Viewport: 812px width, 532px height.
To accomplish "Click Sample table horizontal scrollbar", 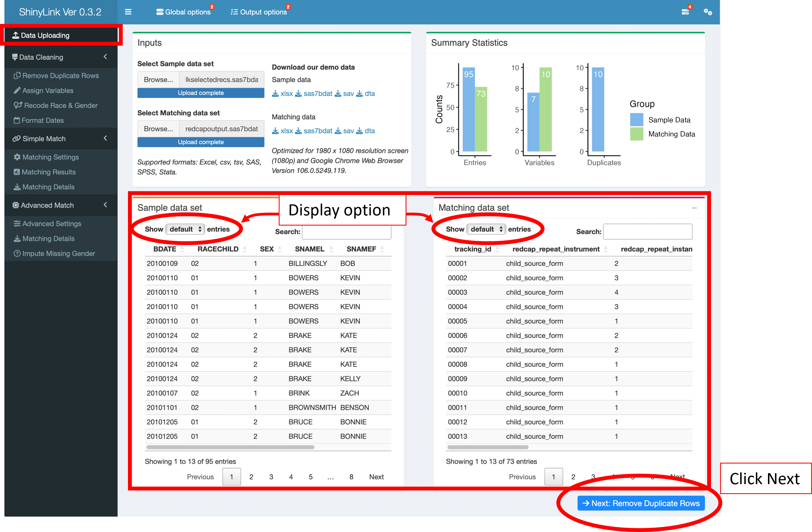I will (230, 448).
